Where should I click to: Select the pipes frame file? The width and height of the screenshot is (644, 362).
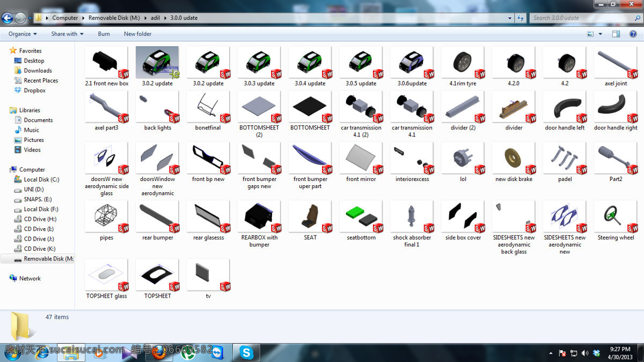106,221
